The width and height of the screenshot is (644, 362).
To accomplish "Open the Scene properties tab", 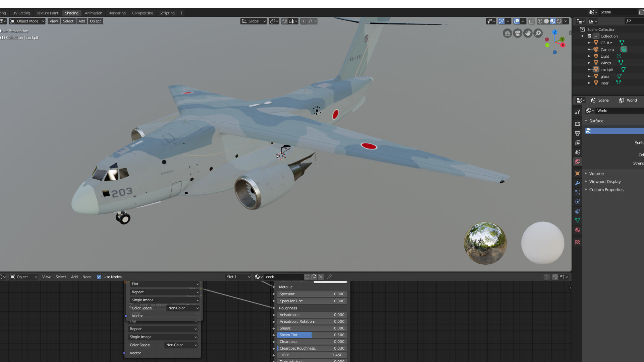I will pyautogui.click(x=578, y=152).
